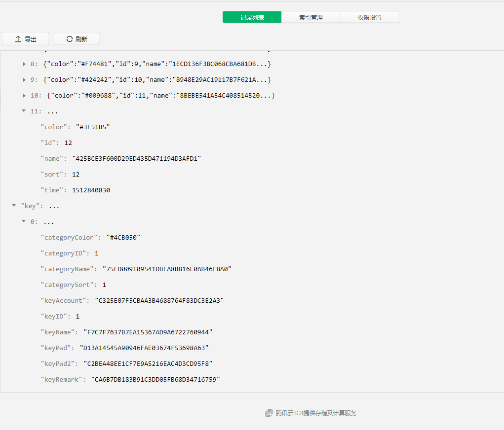Click the "time" field label
This screenshot has width=504, height=430.
coord(52,190)
